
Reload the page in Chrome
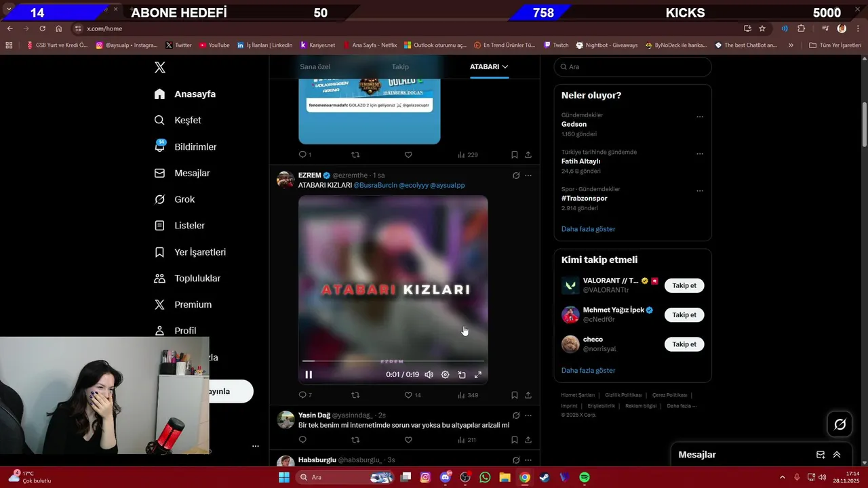click(42, 28)
